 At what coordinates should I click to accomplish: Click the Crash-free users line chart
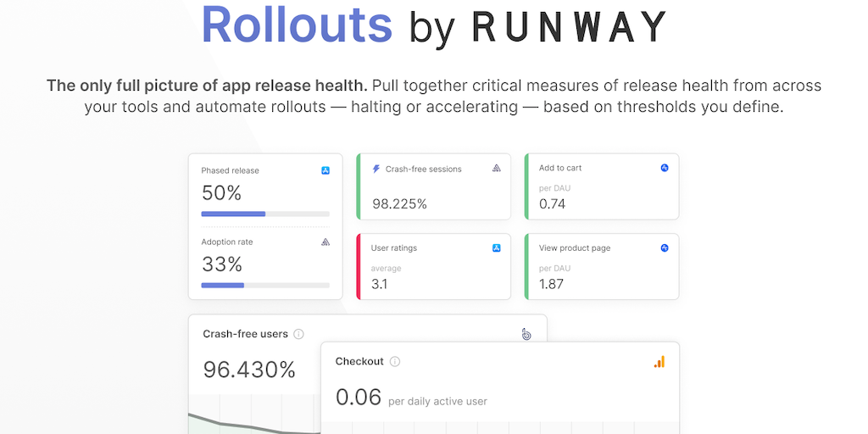tap(254, 414)
